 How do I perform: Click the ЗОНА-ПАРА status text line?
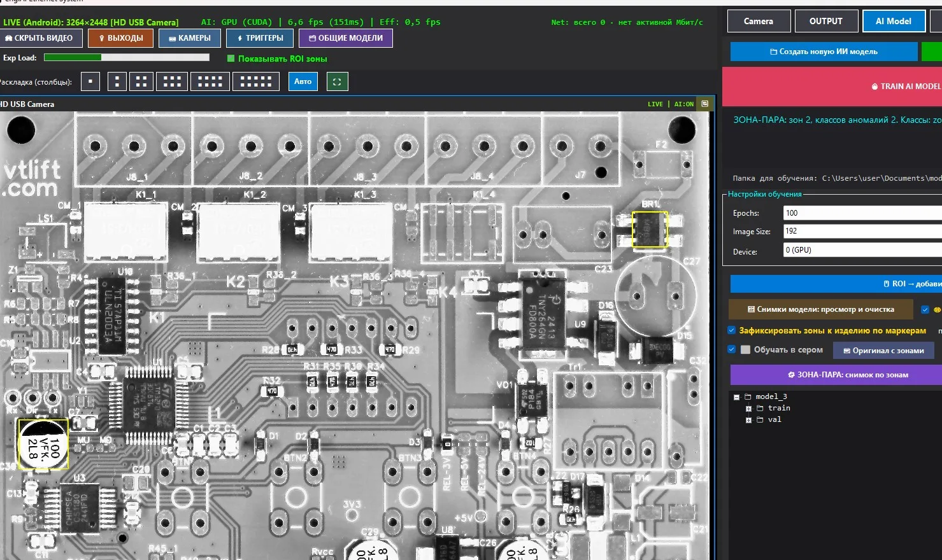[x=837, y=120]
